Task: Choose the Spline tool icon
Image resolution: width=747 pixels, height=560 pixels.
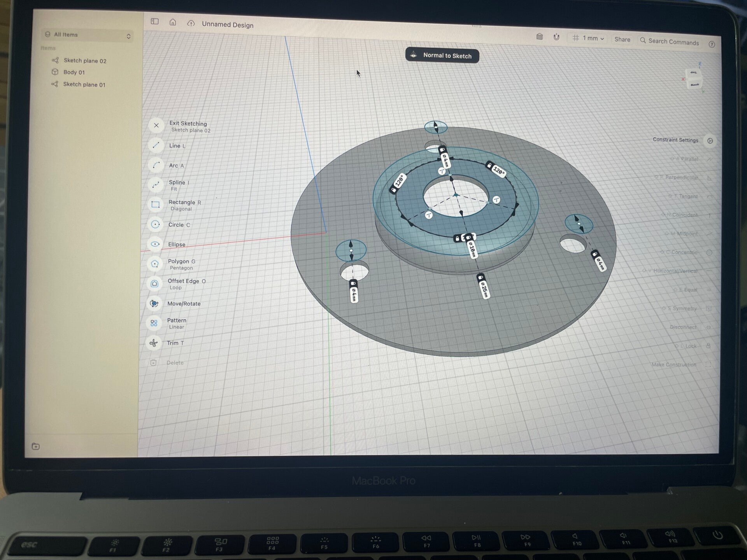Action: point(156,184)
